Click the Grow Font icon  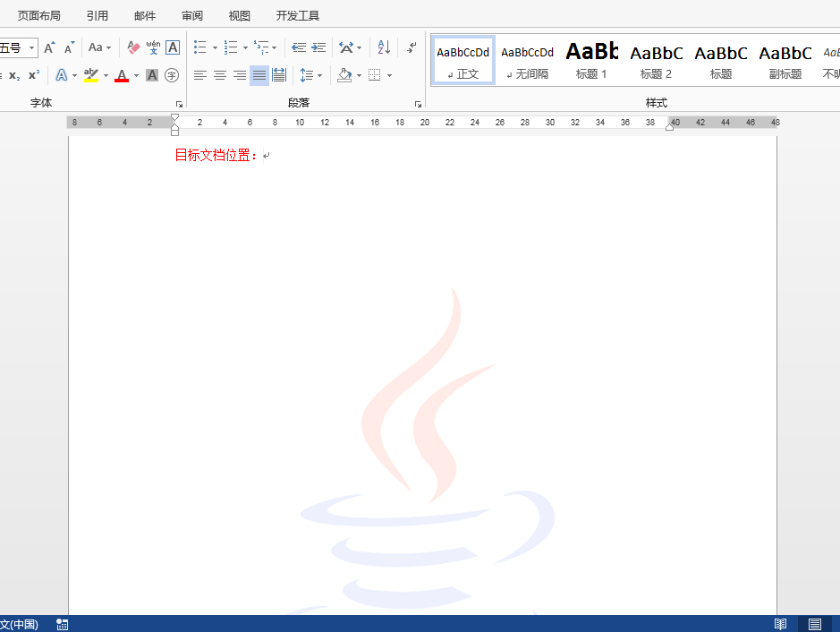(x=49, y=47)
